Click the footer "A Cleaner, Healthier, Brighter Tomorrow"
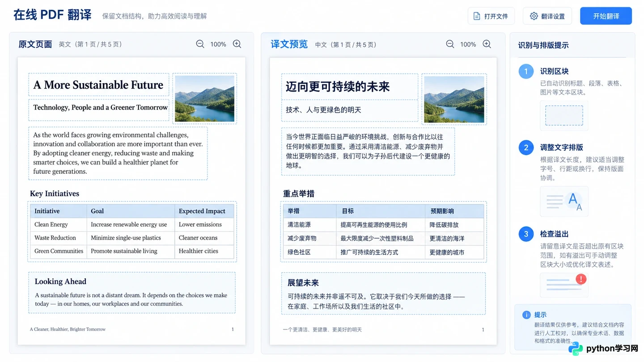 (68, 329)
